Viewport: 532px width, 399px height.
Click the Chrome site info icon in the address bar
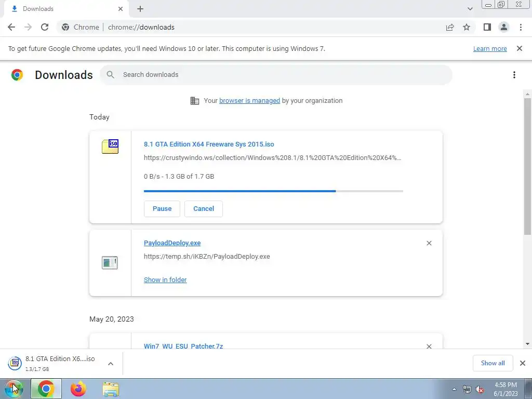coord(65,27)
